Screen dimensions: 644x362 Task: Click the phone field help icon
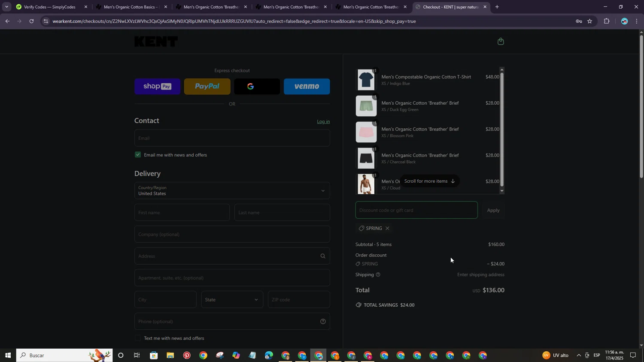(323, 321)
